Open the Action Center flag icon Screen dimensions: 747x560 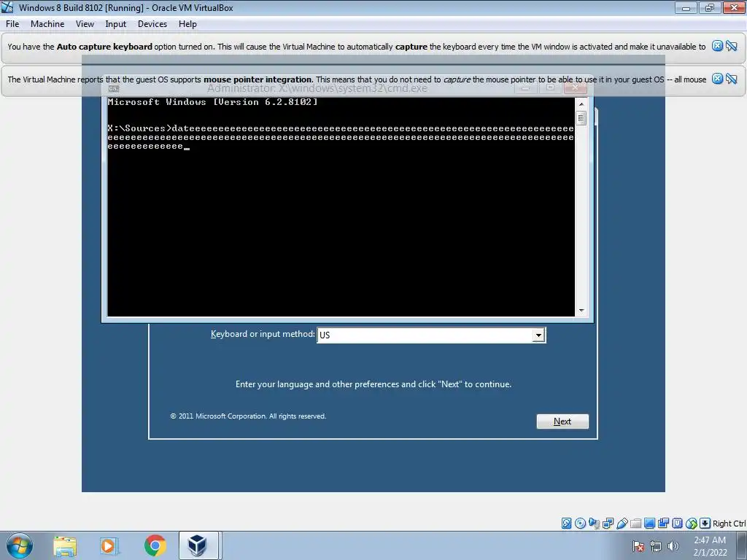(638, 546)
